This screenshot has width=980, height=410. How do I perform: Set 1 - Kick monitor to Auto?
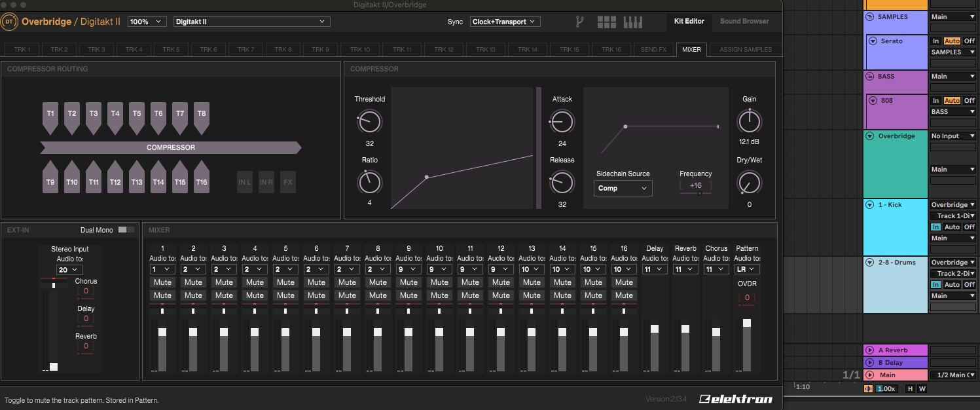(952, 227)
